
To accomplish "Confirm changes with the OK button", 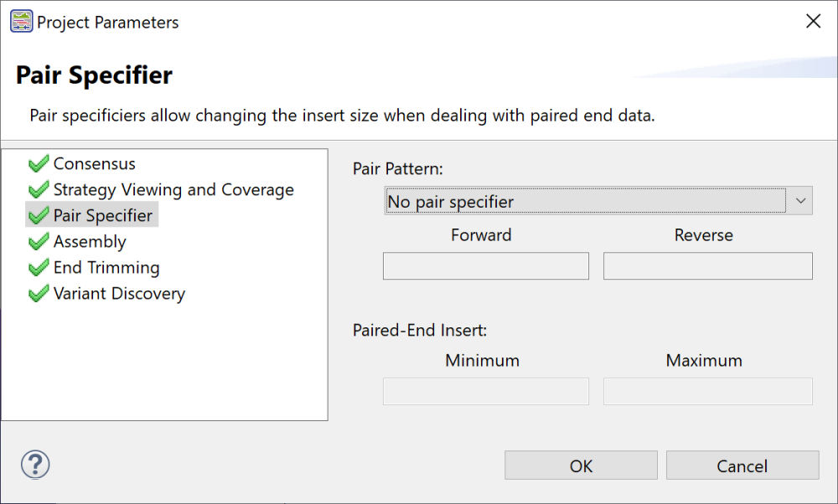I will tap(580, 465).
